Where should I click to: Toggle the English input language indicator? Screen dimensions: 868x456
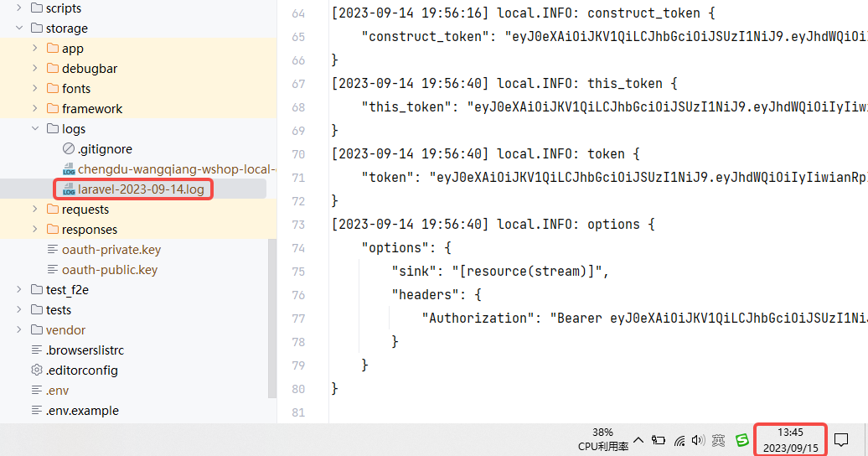tap(719, 440)
